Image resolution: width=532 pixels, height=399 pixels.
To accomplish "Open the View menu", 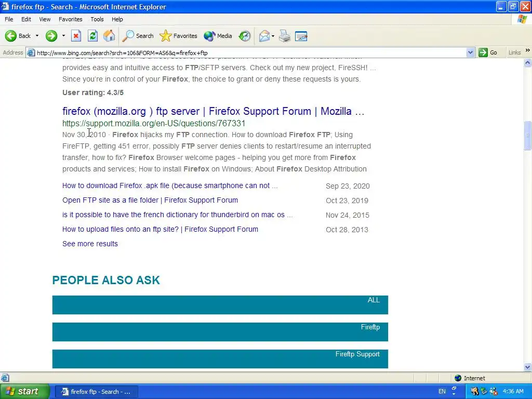I will pos(45,19).
